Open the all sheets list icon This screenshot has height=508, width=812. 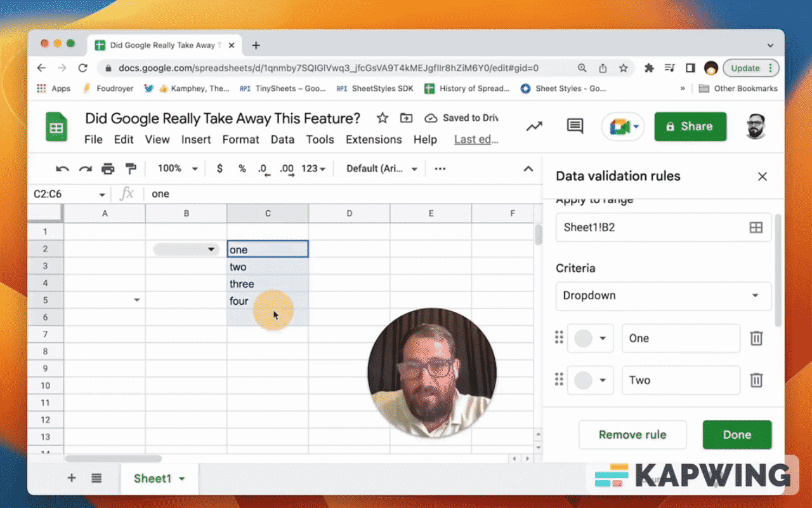coord(96,478)
